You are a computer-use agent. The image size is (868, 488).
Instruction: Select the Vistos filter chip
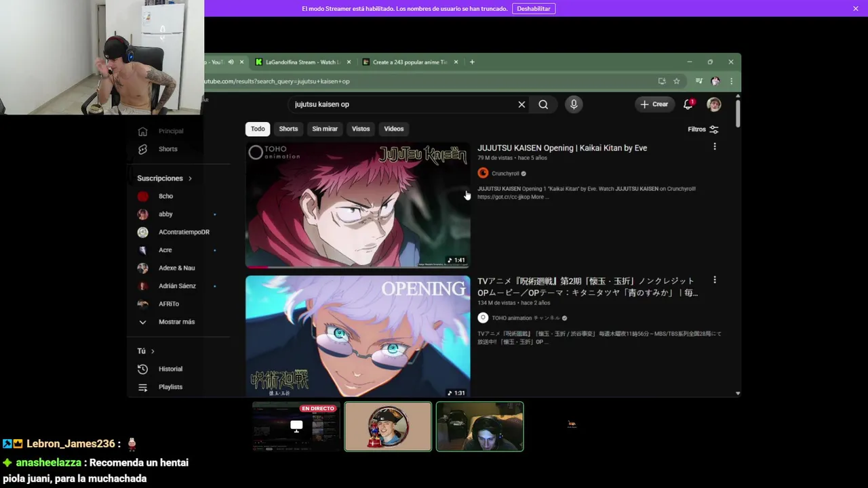click(x=361, y=129)
